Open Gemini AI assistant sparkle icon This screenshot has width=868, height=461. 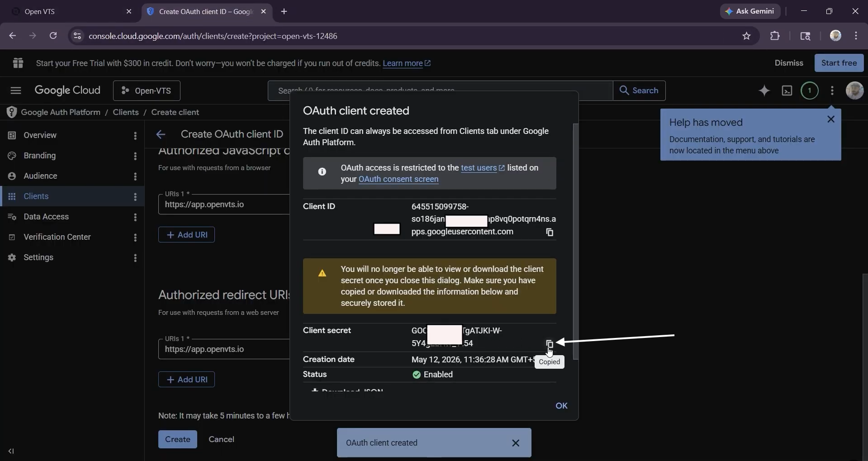coord(764,90)
